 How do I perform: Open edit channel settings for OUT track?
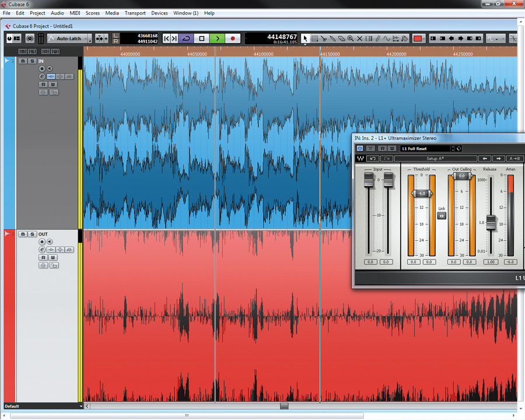click(42, 250)
